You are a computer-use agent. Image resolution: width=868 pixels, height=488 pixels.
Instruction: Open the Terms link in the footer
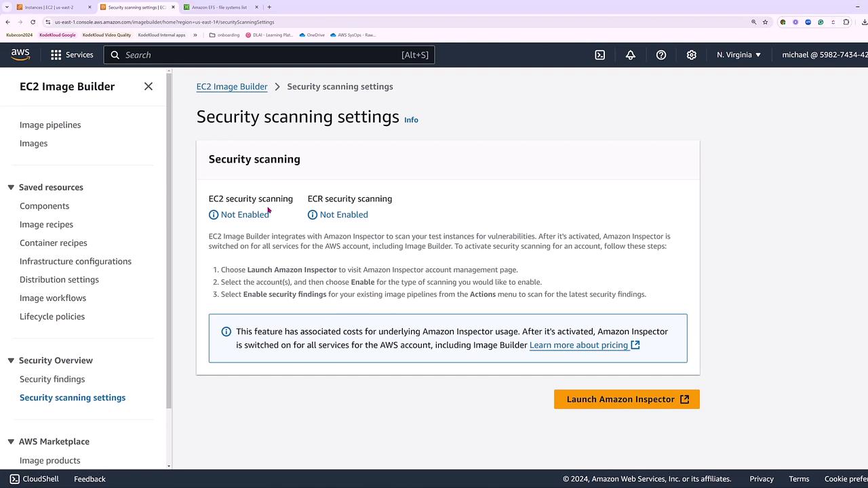pyautogui.click(x=799, y=479)
